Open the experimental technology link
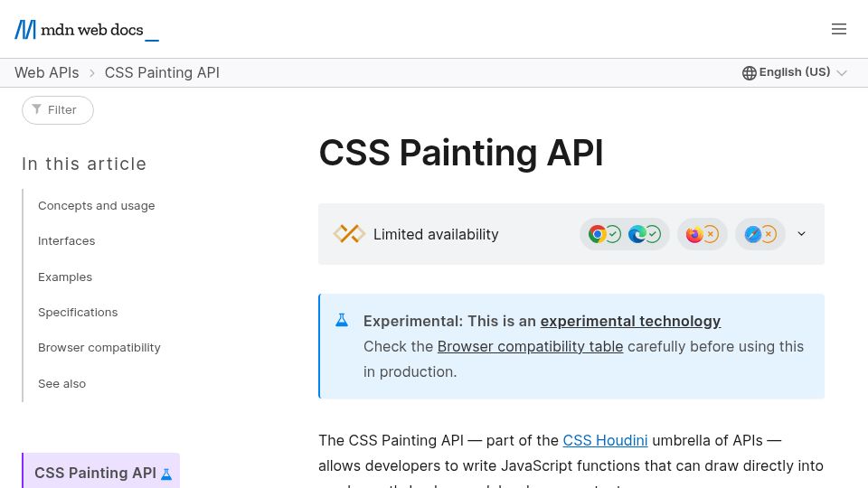The image size is (868, 488). 630,322
